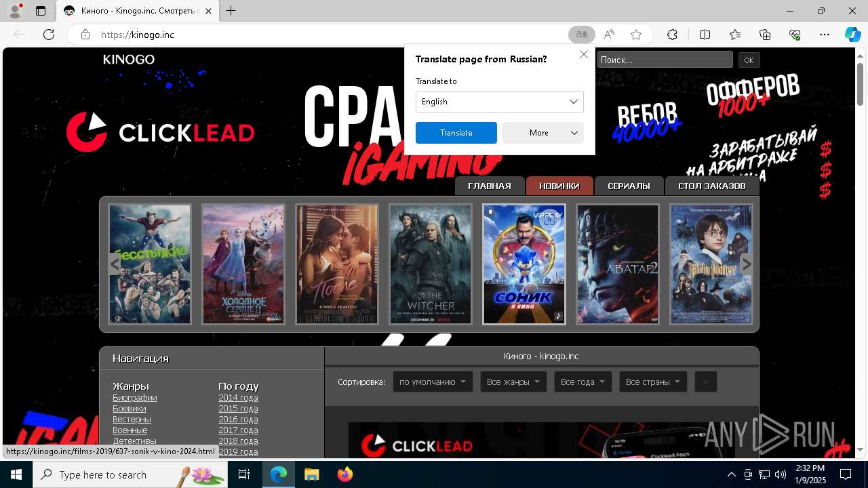This screenshot has width=868, height=488.
Task: View site information lock icon
Action: [85, 35]
